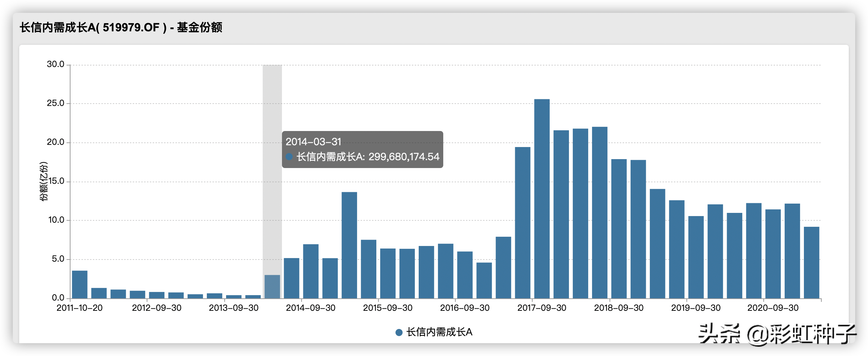Viewport: 868px width, 356px height.
Task: Click the tooltip date 2014-03-31
Action: [313, 142]
